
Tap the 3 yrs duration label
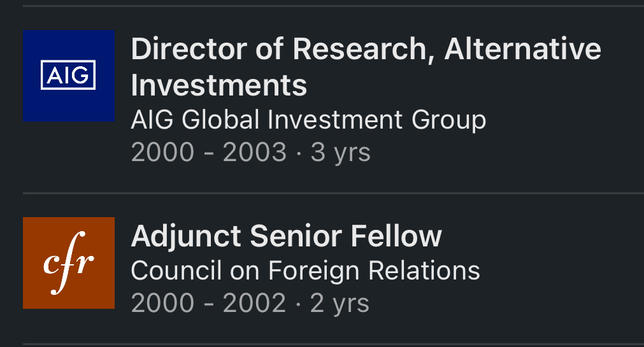click(340, 153)
